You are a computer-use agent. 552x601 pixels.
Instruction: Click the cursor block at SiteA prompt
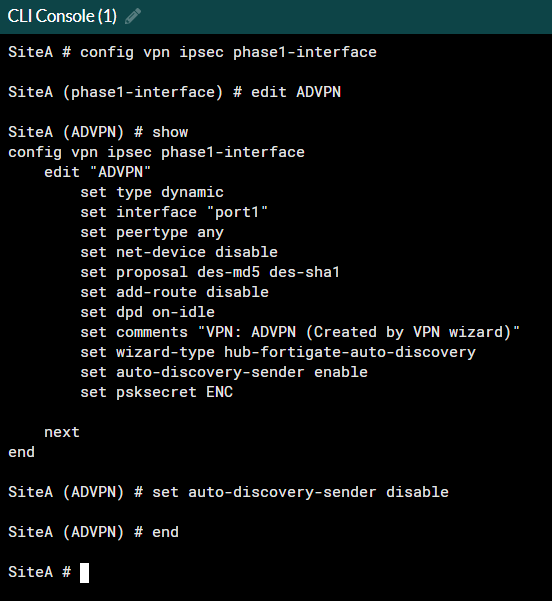[84, 573]
